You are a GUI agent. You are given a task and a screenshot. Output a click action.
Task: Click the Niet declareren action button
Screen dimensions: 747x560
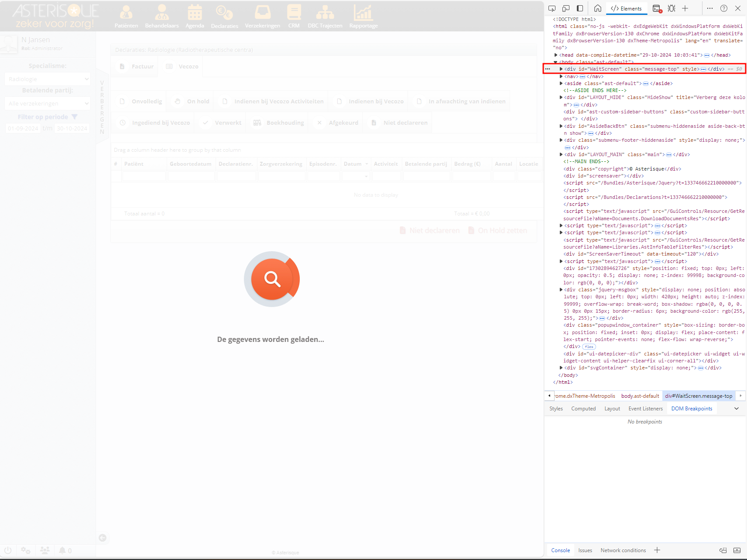[x=430, y=230]
